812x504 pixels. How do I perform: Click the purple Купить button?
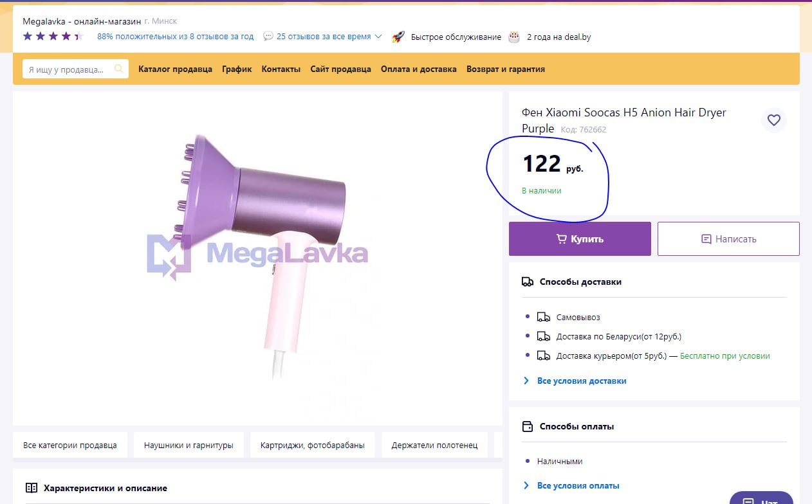pos(580,239)
